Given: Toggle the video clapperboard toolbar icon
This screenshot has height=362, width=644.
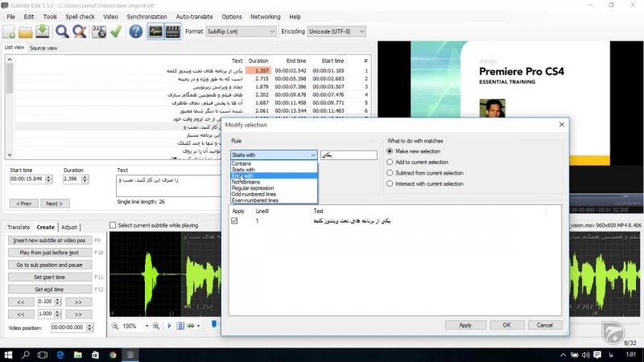Looking at the screenshot, I should [x=173, y=31].
